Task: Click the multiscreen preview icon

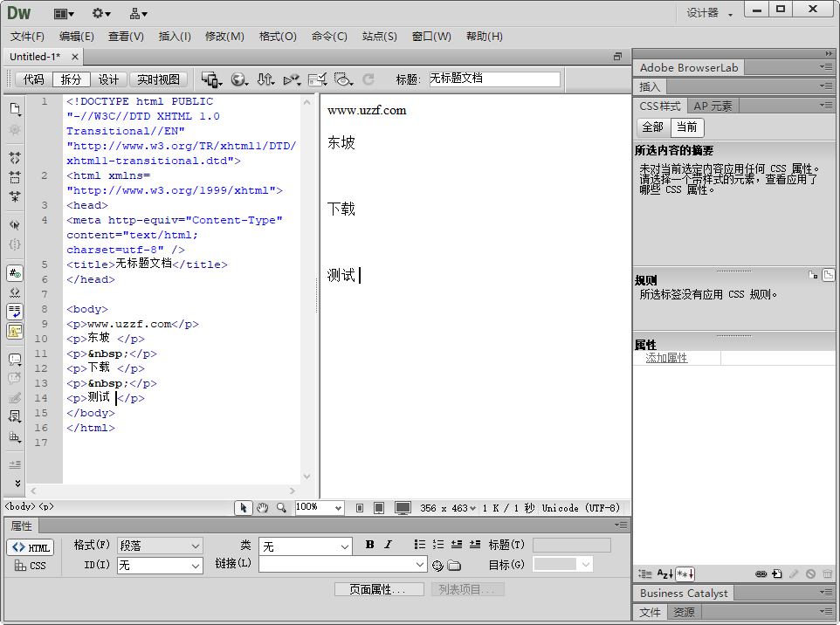Action: click(x=211, y=79)
